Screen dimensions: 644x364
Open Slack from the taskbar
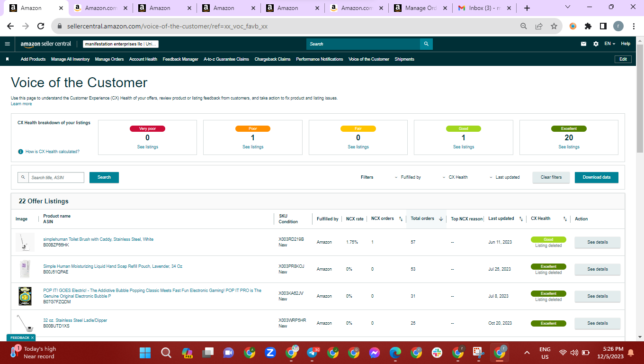tap(437, 353)
